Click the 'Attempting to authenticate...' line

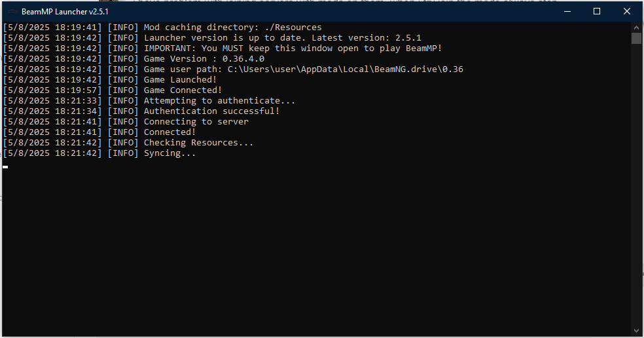coord(149,101)
